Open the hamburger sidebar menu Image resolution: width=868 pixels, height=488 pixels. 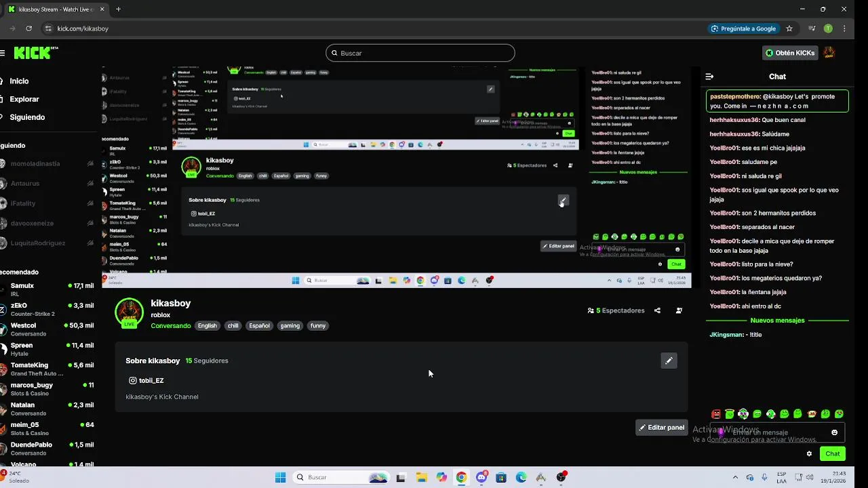pyautogui.click(x=3, y=53)
